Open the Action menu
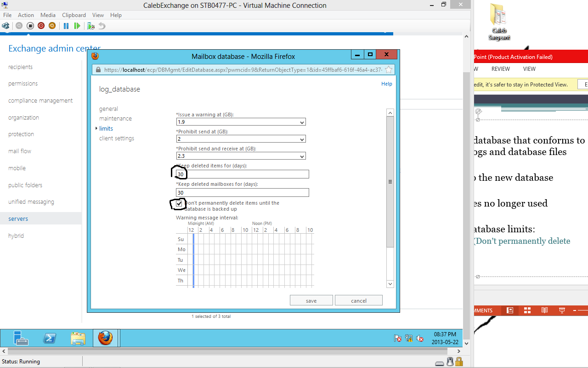The width and height of the screenshot is (588, 368). point(26,15)
